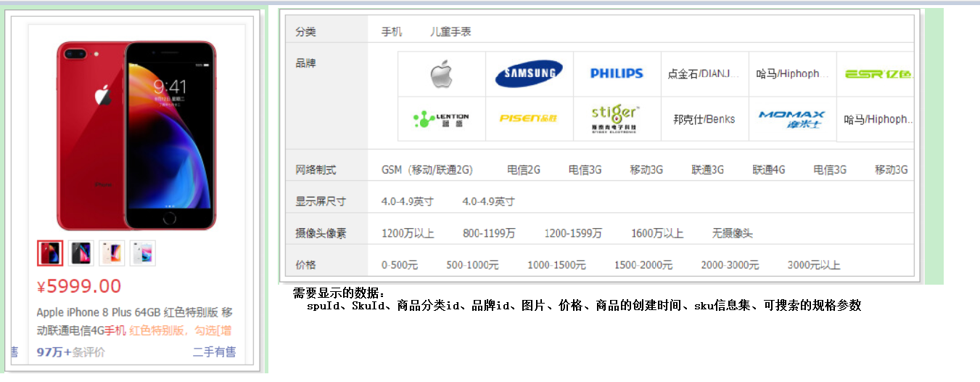This screenshot has height=382, width=980.
Task: Select the silver iPhone color thumbnail
Action: pyautogui.click(x=143, y=253)
